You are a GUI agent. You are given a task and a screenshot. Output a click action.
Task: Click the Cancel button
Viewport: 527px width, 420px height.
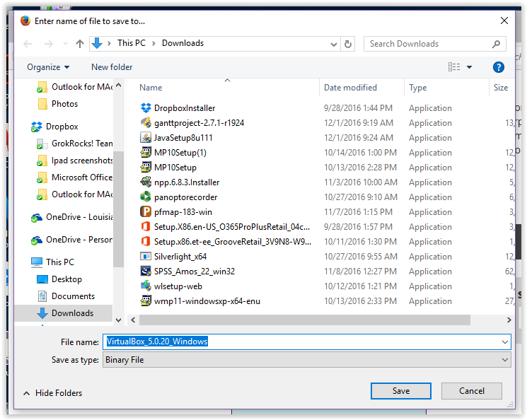[472, 391]
